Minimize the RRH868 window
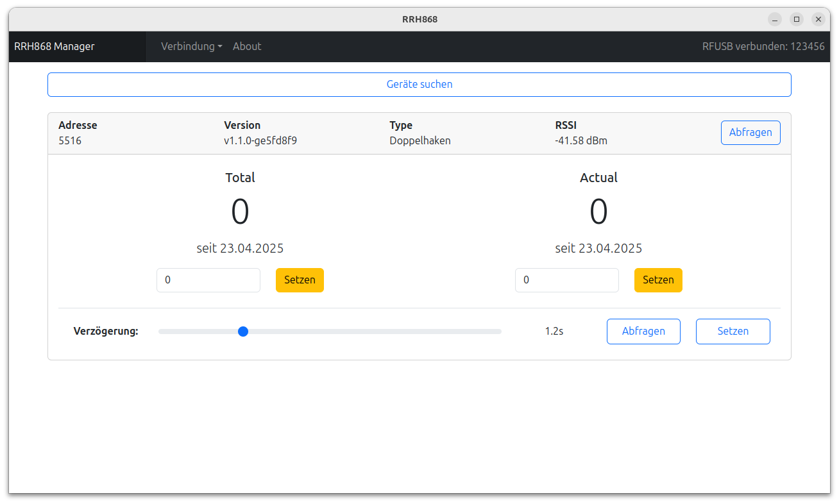 pyautogui.click(x=775, y=19)
